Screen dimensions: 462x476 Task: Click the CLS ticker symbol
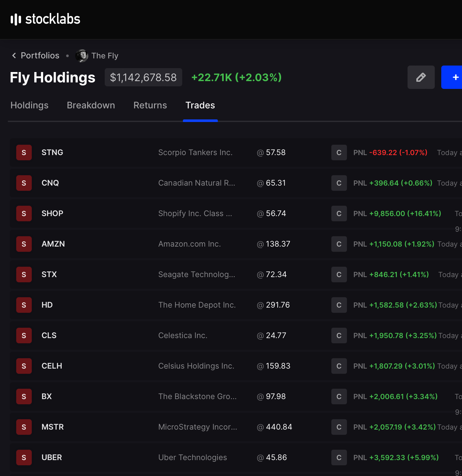[49, 336]
